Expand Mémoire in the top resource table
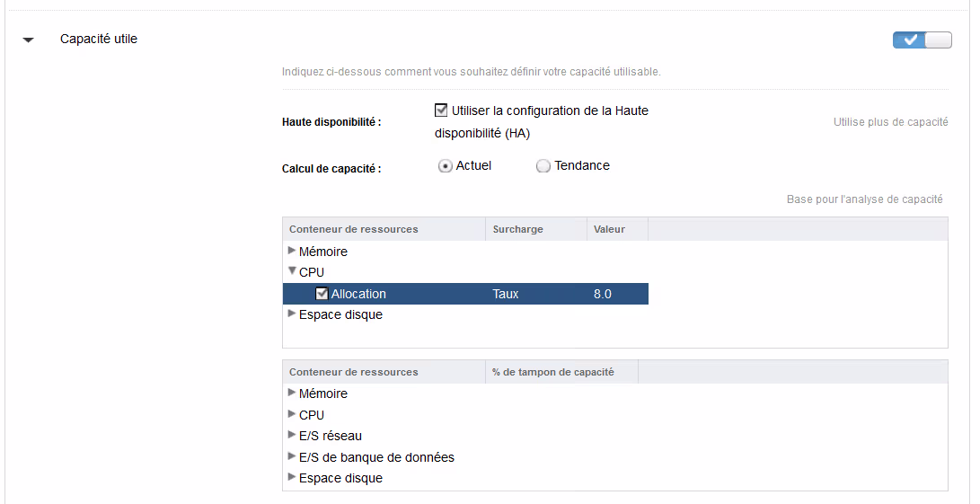This screenshot has height=504, width=980. [291, 251]
